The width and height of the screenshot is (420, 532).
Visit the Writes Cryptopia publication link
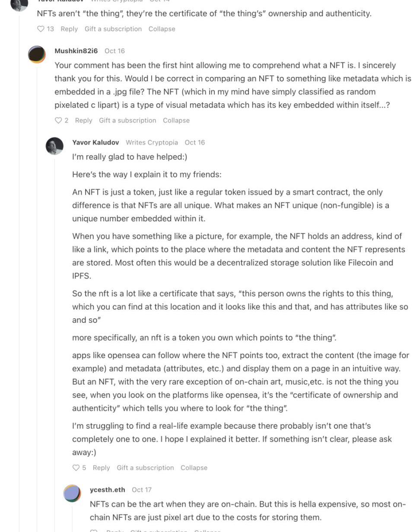coord(152,143)
